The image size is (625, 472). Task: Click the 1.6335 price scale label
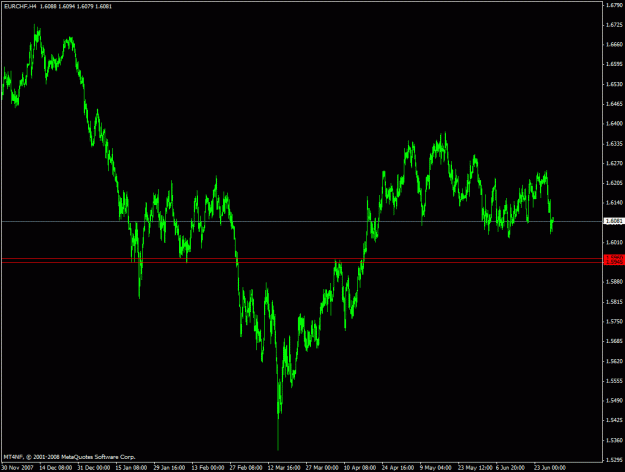coord(614,144)
